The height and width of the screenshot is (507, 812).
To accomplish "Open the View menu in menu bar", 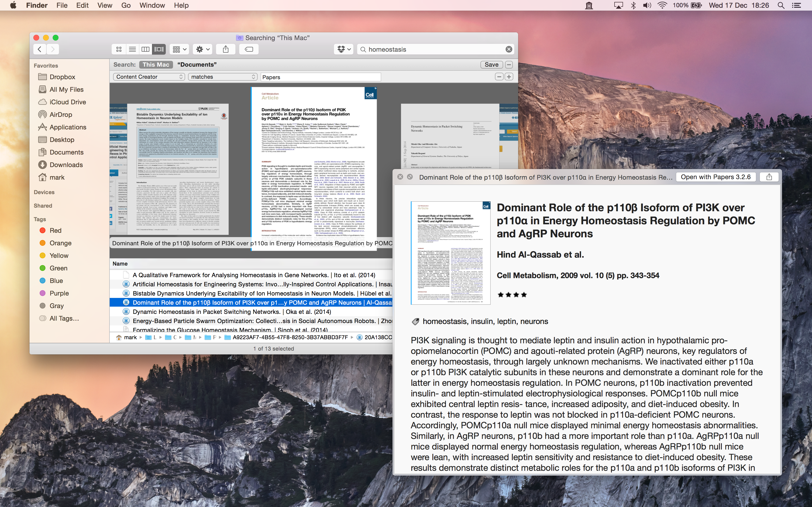I will 105,5.
